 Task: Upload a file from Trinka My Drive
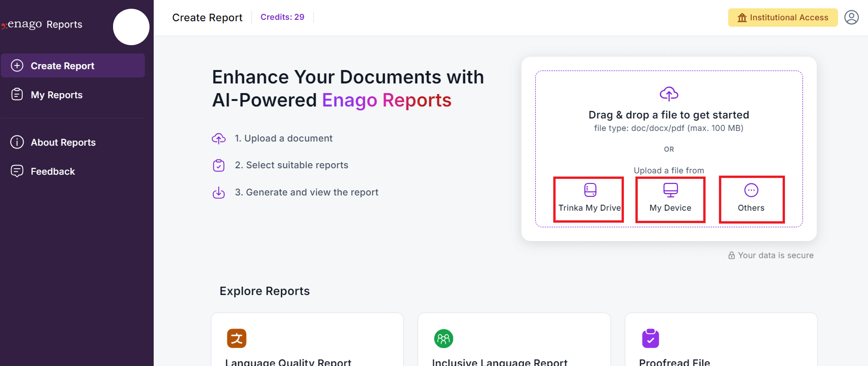pos(589,199)
